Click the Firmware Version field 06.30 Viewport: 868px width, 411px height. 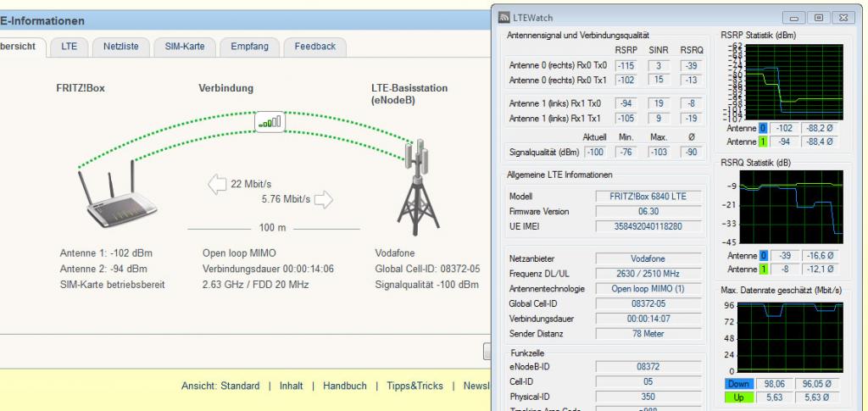pos(648,211)
